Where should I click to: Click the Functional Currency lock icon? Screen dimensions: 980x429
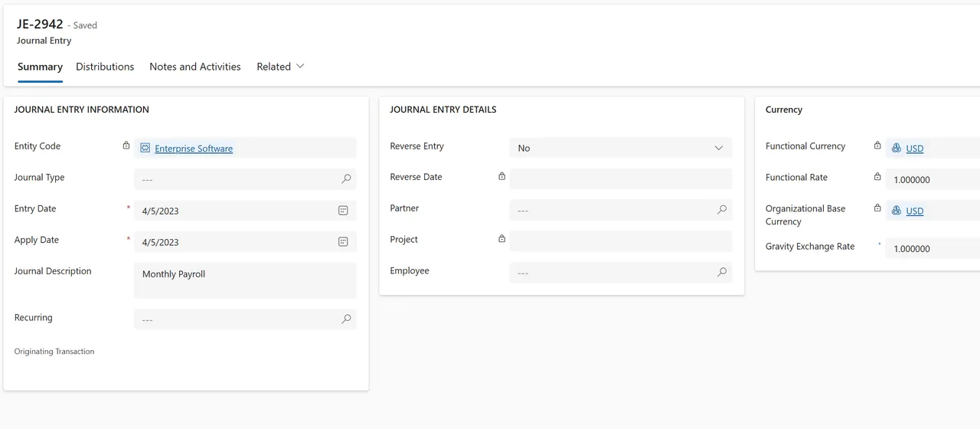click(x=877, y=146)
